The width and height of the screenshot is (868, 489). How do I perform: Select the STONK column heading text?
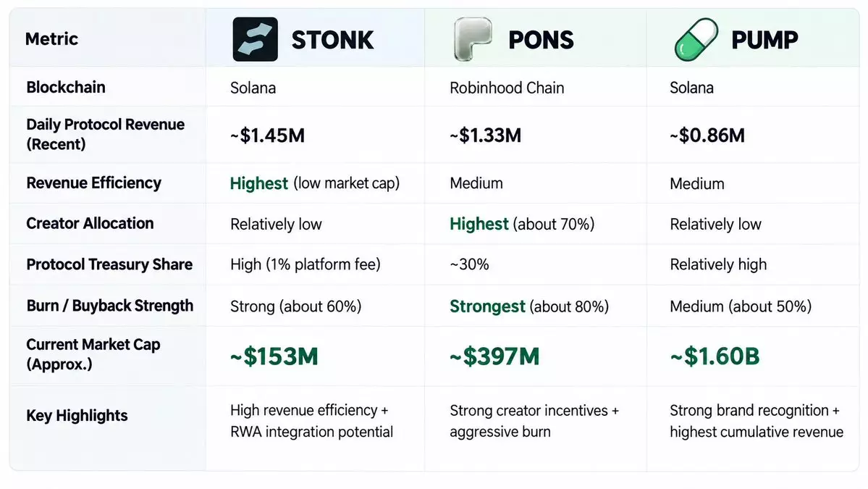(333, 40)
